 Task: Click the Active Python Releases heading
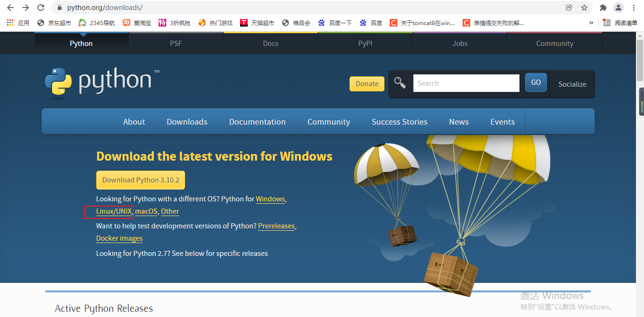coord(104,308)
